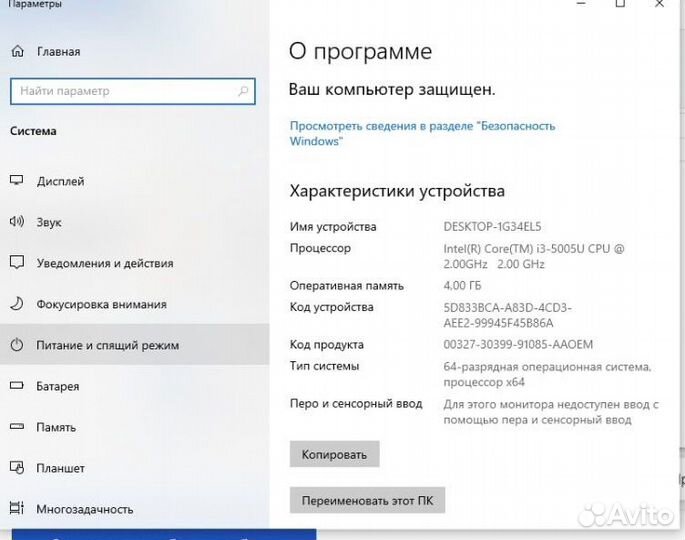Click the Батарея battery icon
The image size is (685, 540).
pos(17,386)
